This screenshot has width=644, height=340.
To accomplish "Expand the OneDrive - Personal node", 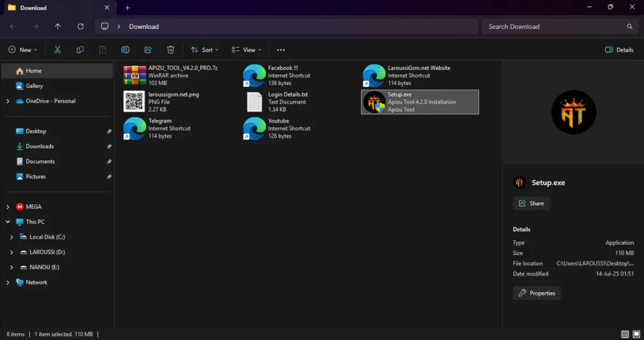I will pyautogui.click(x=8, y=101).
